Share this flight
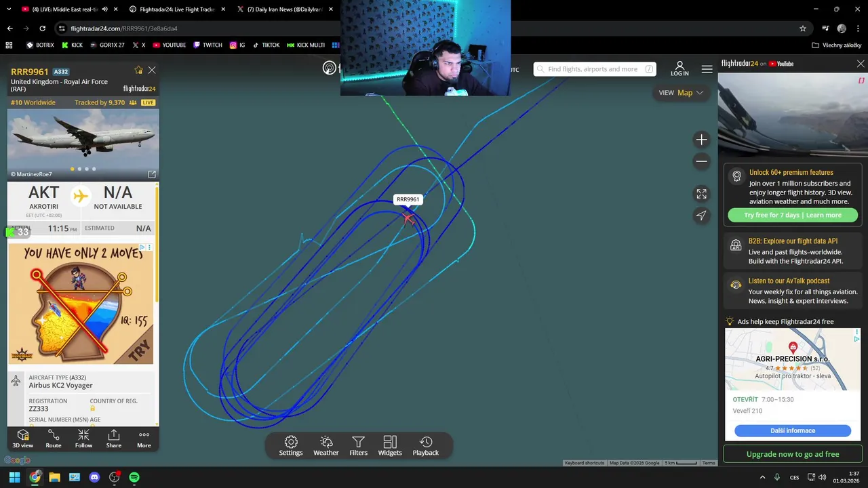The height and width of the screenshot is (488, 868). point(114,439)
